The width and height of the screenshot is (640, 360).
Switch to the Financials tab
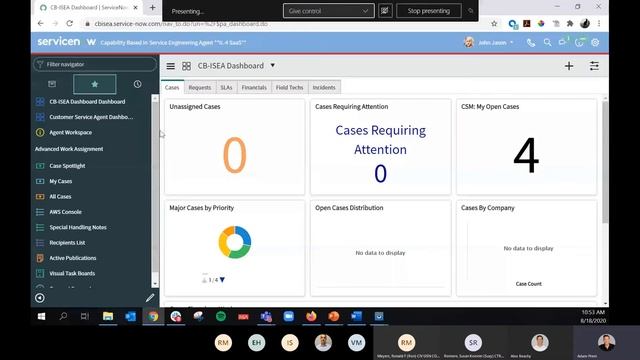254,87
